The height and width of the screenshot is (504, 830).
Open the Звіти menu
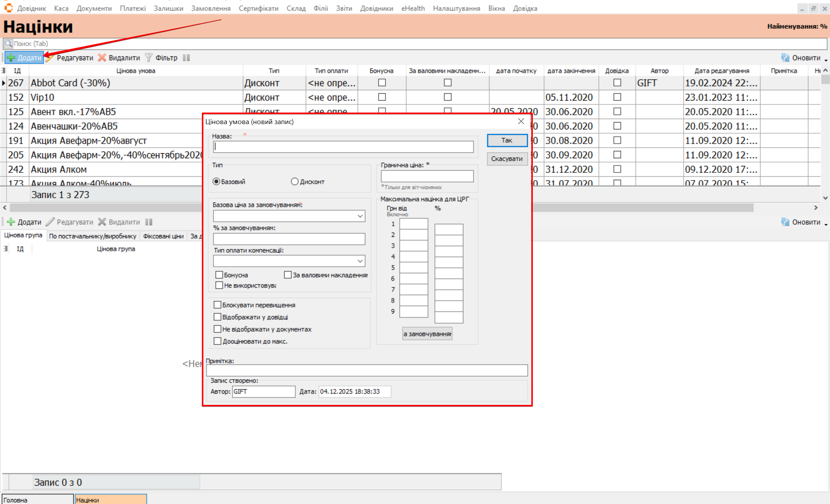click(x=344, y=8)
